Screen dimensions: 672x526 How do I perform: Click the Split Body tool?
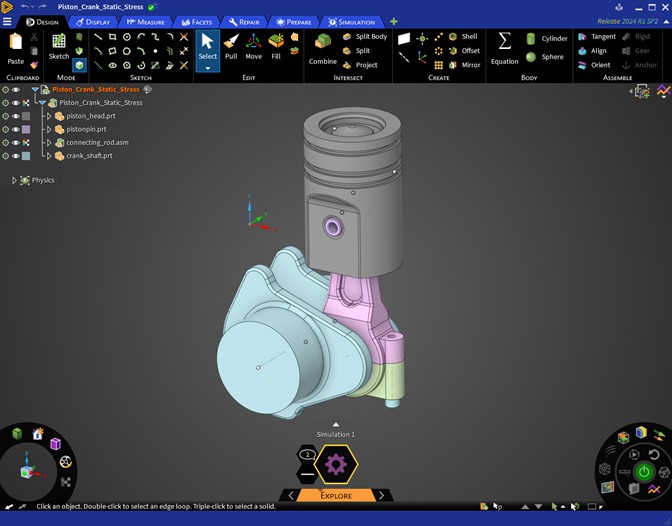365,36
